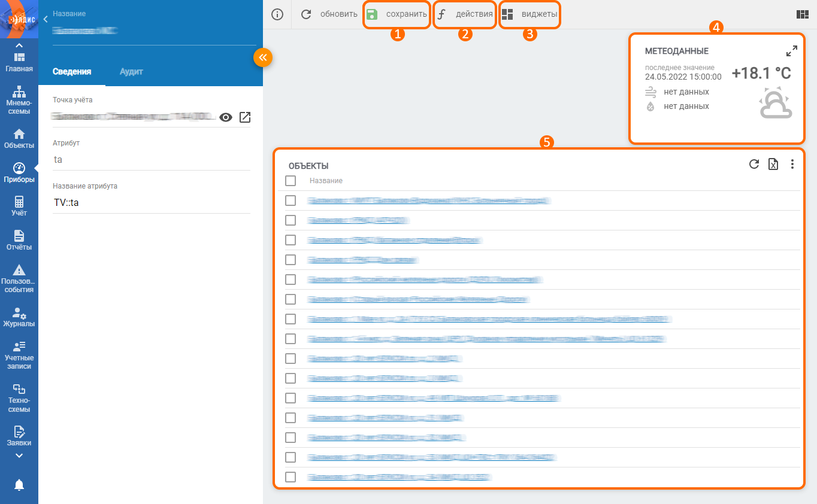Click the ЛЭРС logo at top left
Screen dimensions: 817x504
[19, 19]
